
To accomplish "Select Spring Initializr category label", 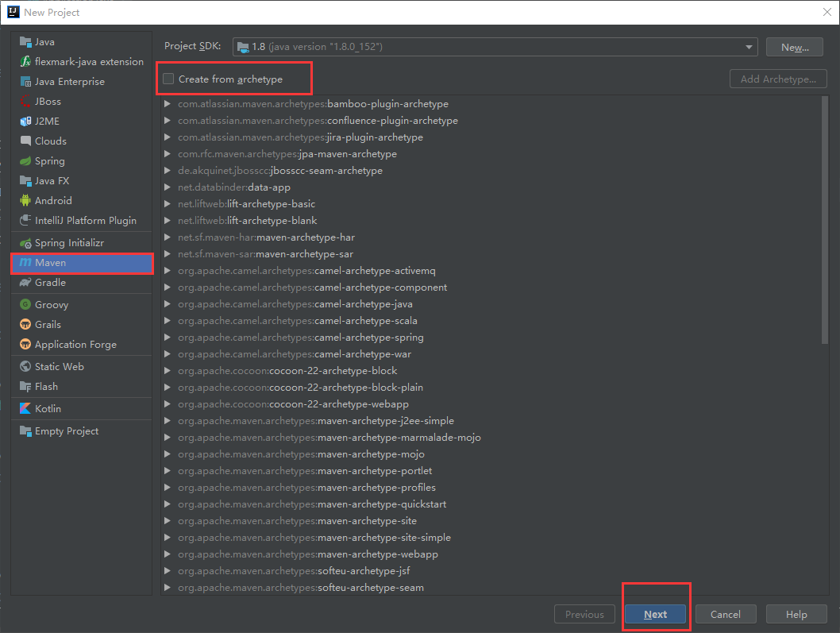I will (x=70, y=243).
